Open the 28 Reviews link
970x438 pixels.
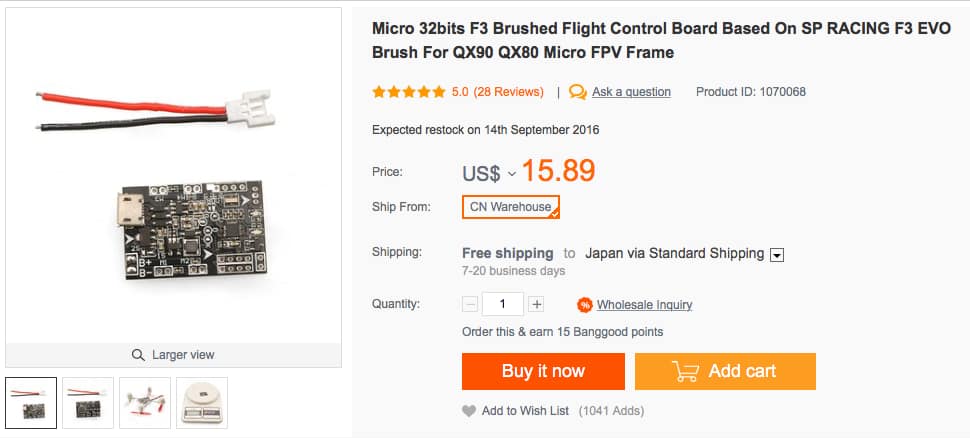pos(508,92)
